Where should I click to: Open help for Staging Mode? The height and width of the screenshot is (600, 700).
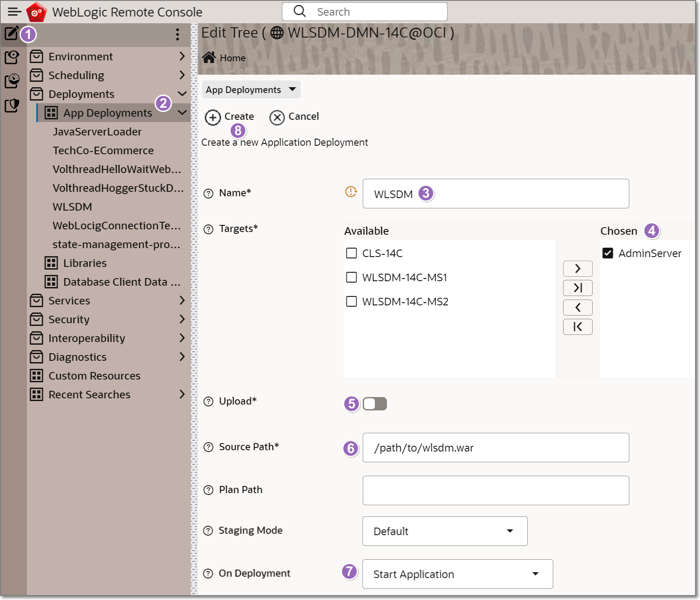point(208,531)
